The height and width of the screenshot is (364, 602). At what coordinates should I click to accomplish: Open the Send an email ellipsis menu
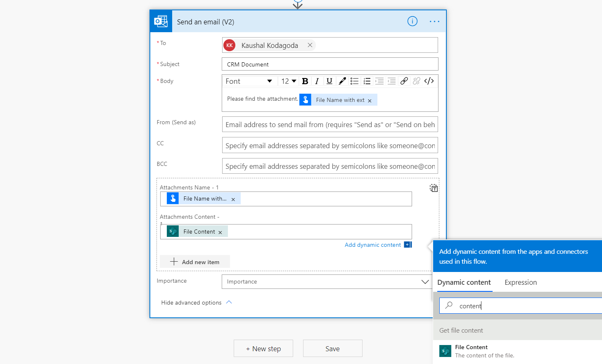coord(434,21)
